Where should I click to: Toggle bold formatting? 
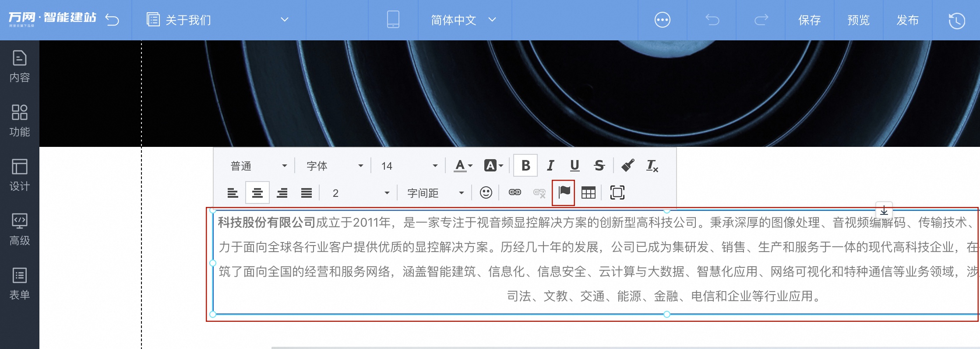[525, 166]
